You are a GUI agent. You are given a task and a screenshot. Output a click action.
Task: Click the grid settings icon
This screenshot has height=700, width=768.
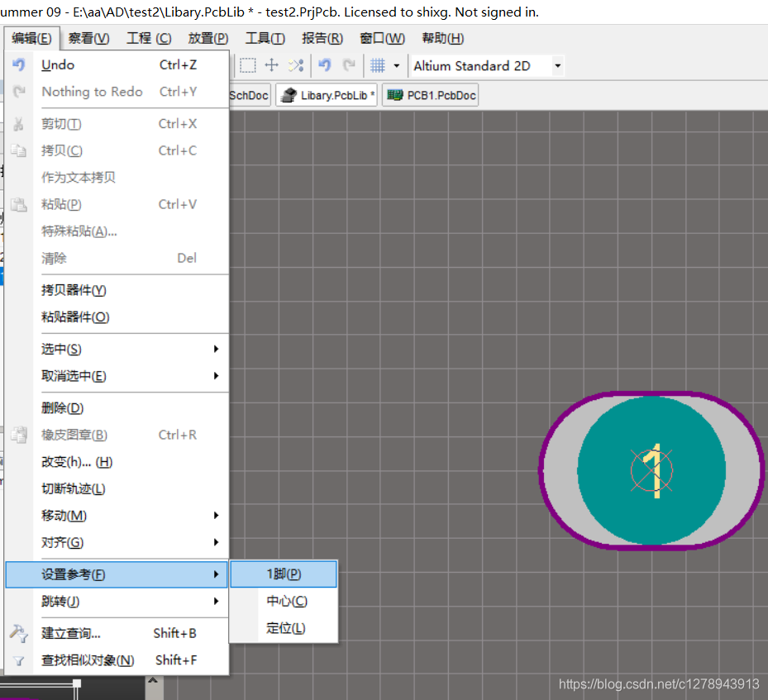[x=378, y=66]
